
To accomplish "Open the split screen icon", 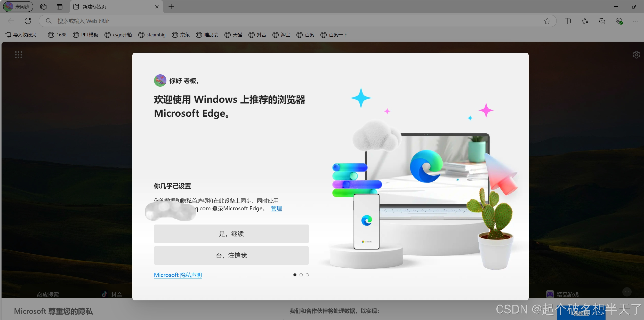I will coord(568,21).
